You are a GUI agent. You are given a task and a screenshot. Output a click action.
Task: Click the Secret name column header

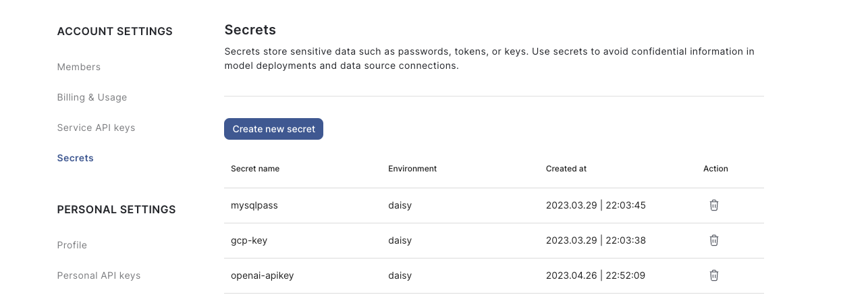pos(255,169)
